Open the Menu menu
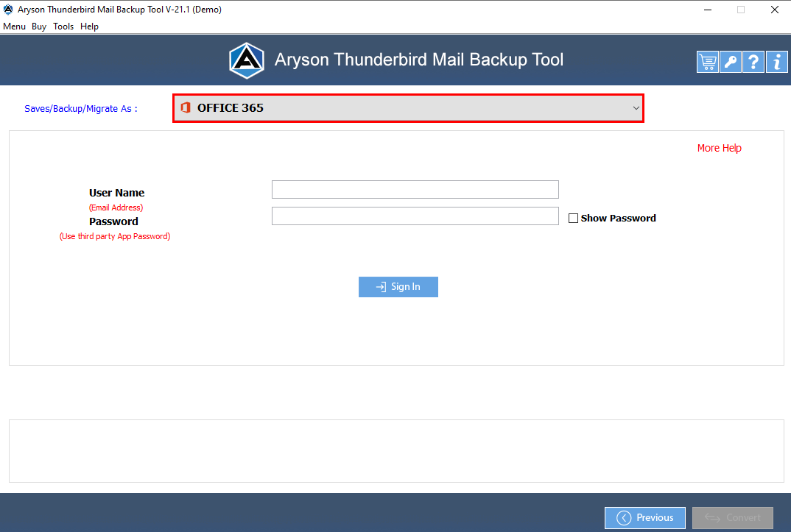 (x=14, y=26)
